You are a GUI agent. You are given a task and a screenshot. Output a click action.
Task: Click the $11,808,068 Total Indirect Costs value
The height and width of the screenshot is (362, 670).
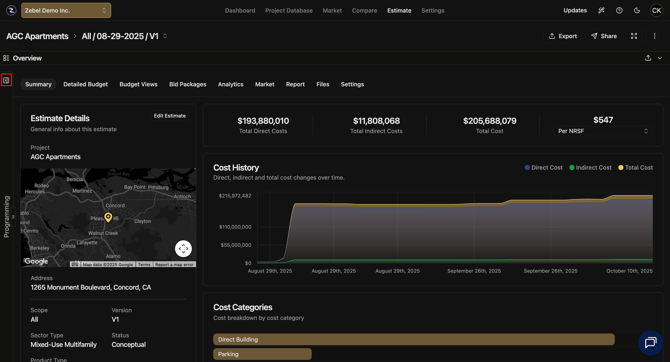[x=376, y=121]
